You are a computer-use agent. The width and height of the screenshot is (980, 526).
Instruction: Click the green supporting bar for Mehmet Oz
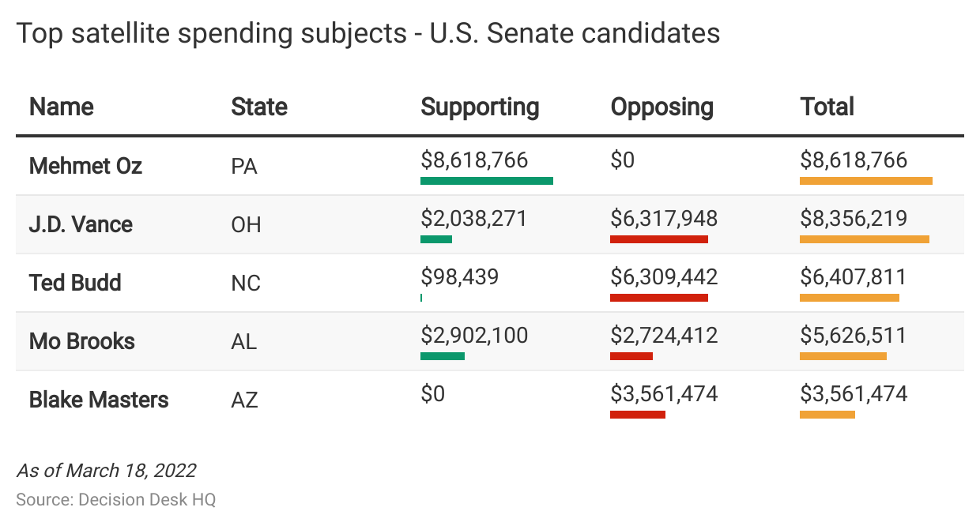click(x=486, y=181)
